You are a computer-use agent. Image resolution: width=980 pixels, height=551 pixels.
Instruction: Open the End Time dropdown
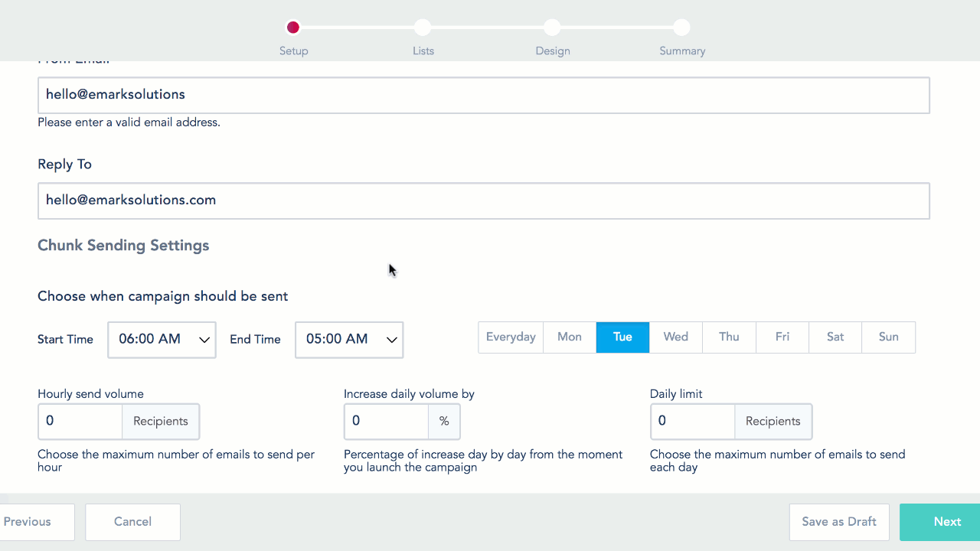coord(349,340)
